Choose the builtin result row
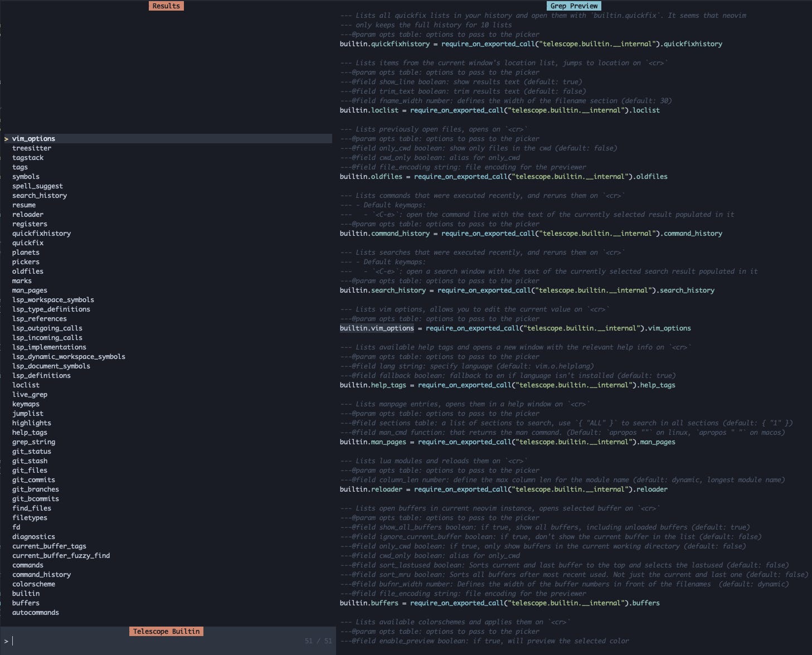Viewport: 812px width, 655px height. (x=26, y=594)
